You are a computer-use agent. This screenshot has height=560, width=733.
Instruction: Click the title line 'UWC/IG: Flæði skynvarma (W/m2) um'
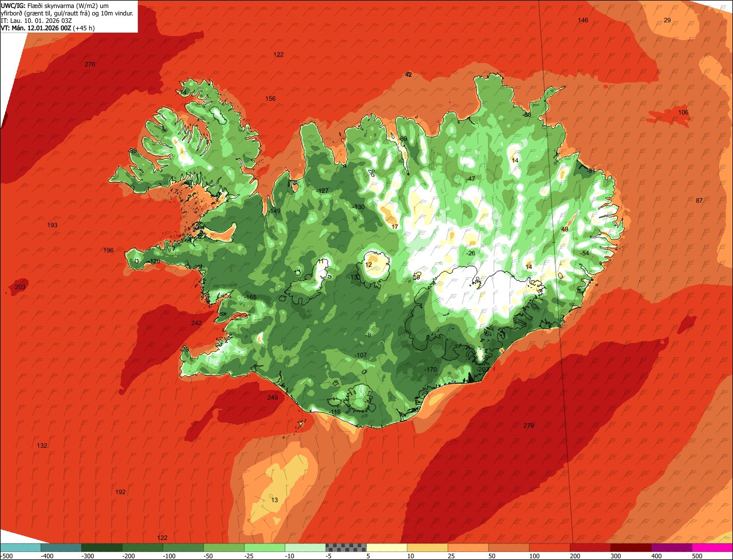[56, 5]
